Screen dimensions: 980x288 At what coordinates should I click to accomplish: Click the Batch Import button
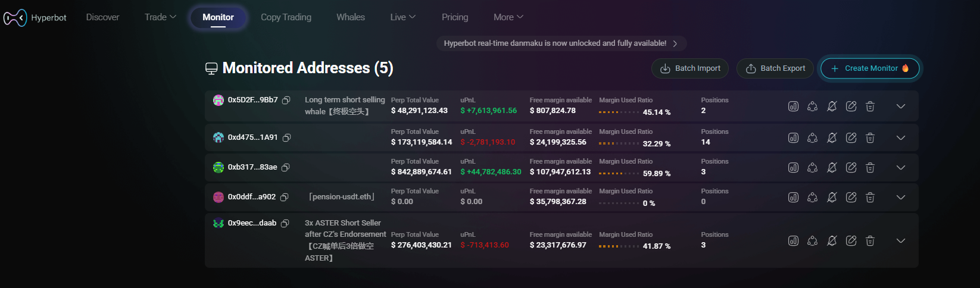[x=690, y=68]
